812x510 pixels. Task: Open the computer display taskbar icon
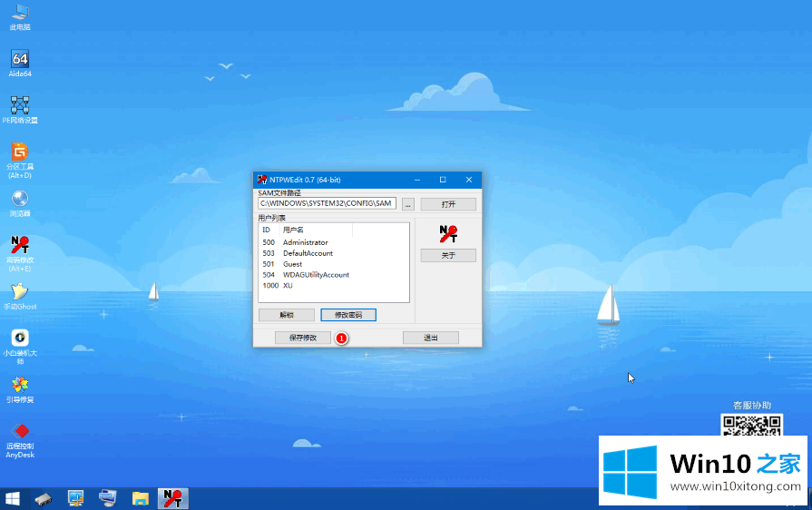tap(108, 498)
